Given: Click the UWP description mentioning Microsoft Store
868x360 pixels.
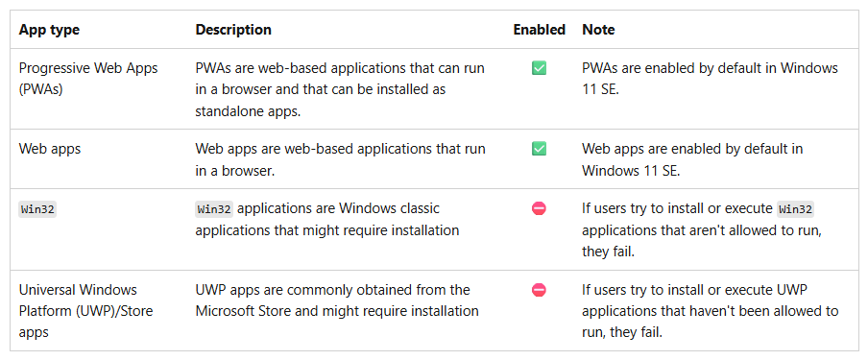Looking at the screenshot, I should tap(337, 300).
